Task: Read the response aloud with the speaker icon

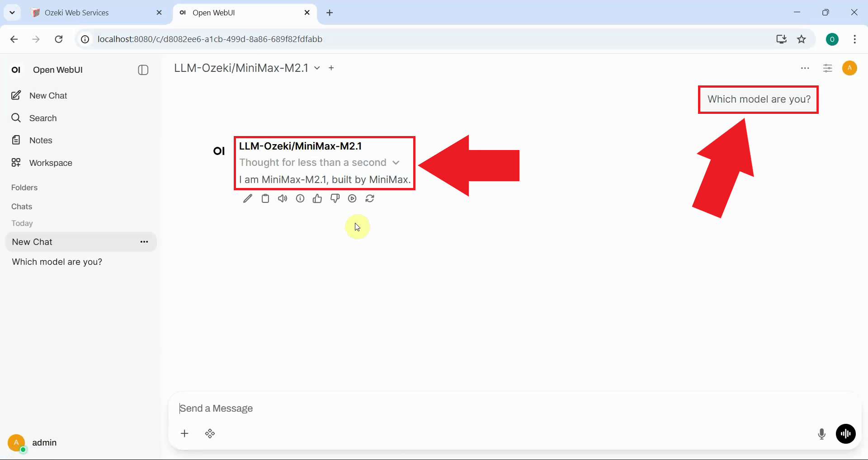Action: pos(282,198)
